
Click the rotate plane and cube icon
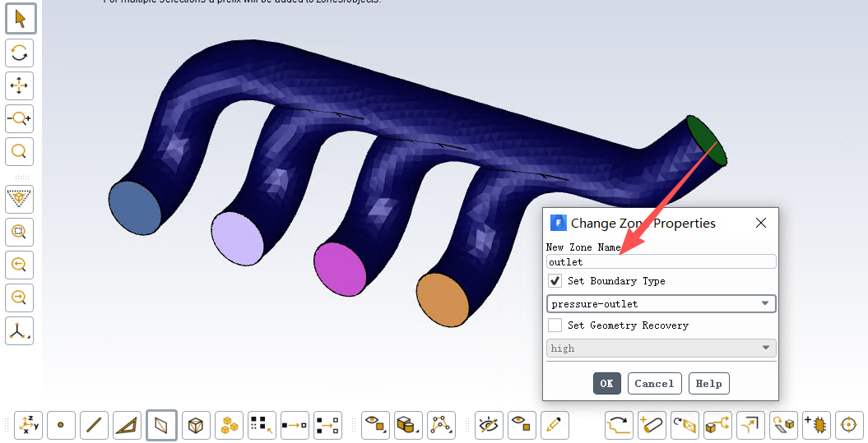[x=783, y=425]
